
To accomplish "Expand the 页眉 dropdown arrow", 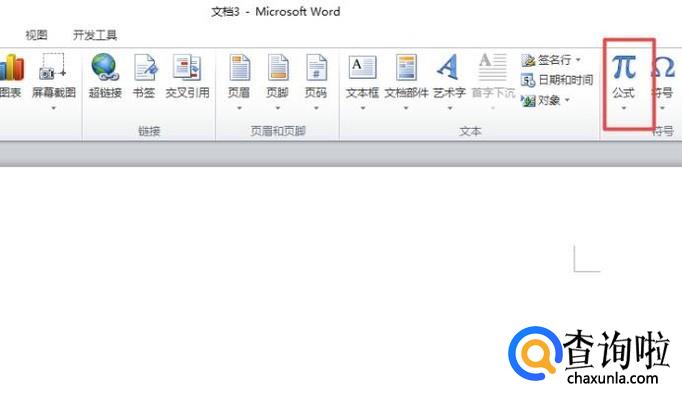I will (239, 108).
